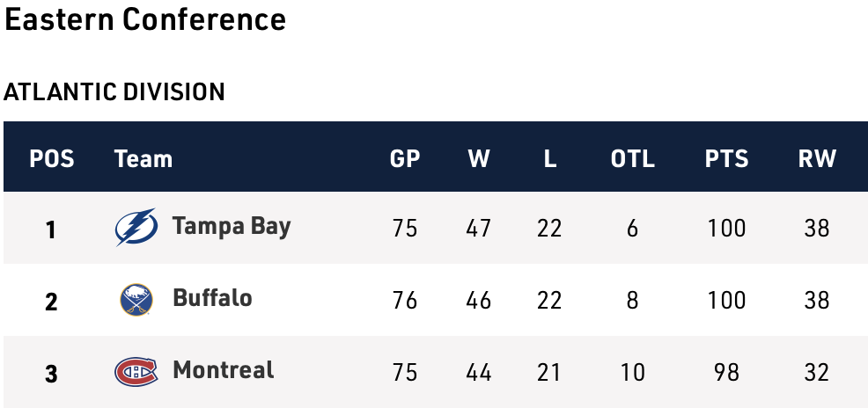Click the Eastern Conference heading
This screenshot has width=868, height=408.
(145, 20)
